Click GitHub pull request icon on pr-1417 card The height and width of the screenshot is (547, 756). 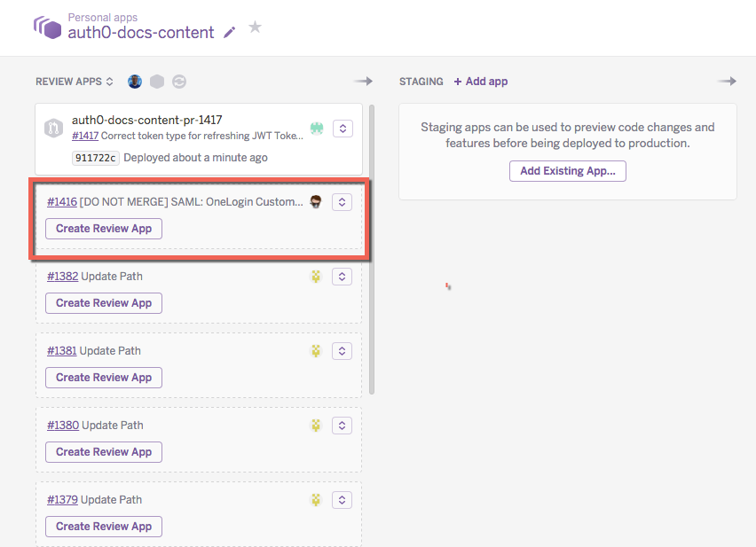pos(53,129)
